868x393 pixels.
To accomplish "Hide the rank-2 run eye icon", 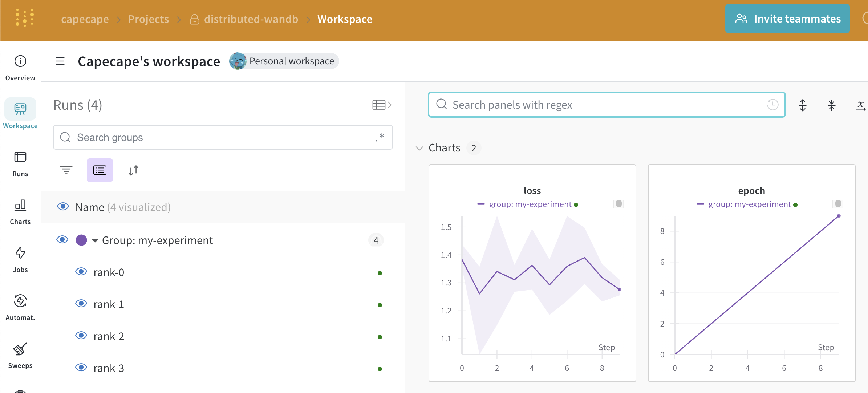I will tap(81, 336).
